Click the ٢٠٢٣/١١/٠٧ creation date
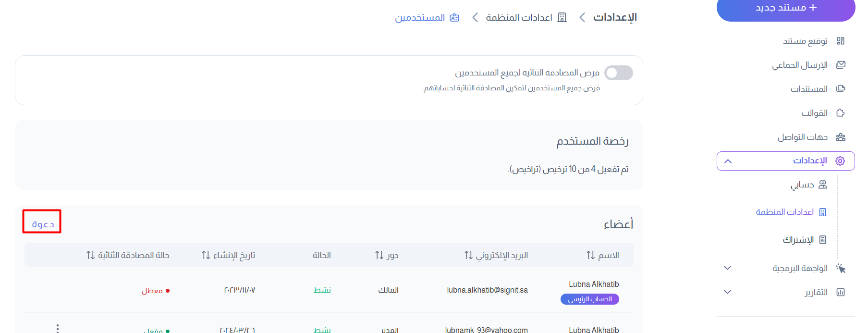Image resolution: width=868 pixels, height=333 pixels. pos(239,290)
